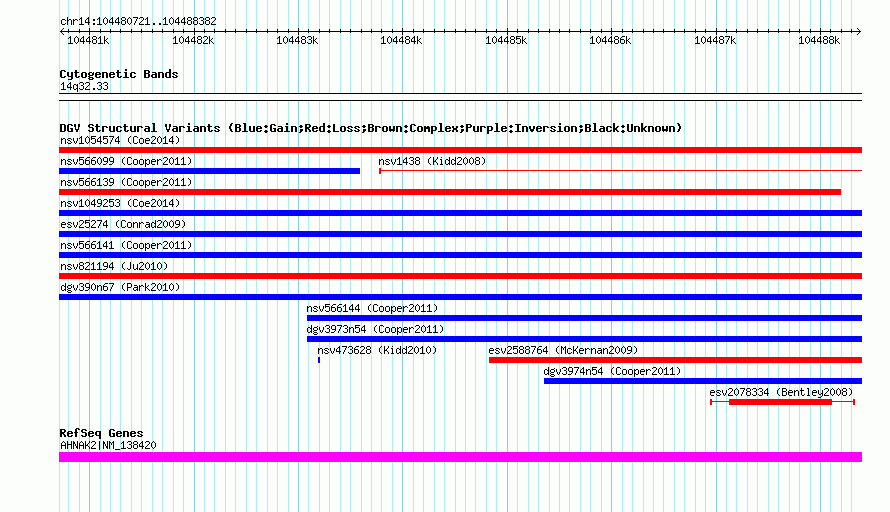Click the nsv1054574 (Coe2014) variant label

coord(120,140)
